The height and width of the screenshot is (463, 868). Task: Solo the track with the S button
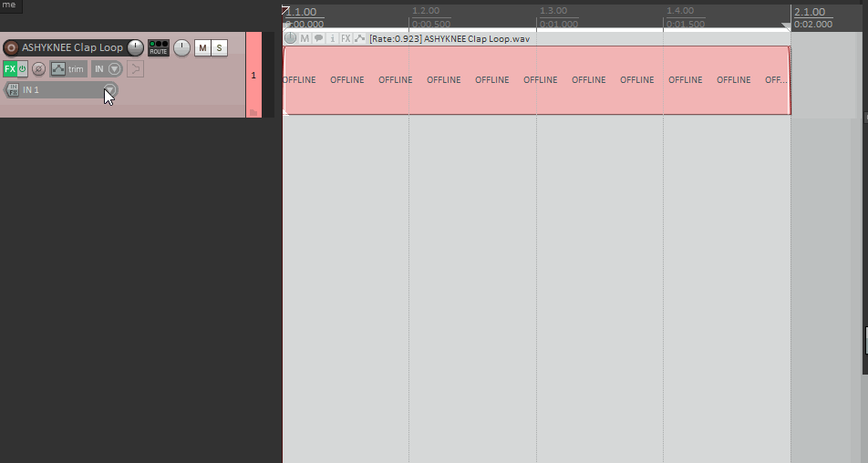coord(219,48)
